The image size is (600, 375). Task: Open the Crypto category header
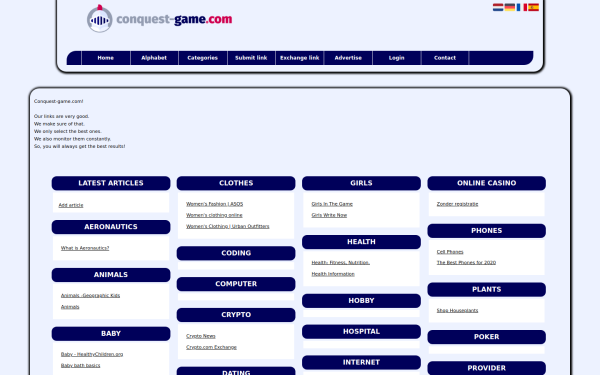pos(236,315)
